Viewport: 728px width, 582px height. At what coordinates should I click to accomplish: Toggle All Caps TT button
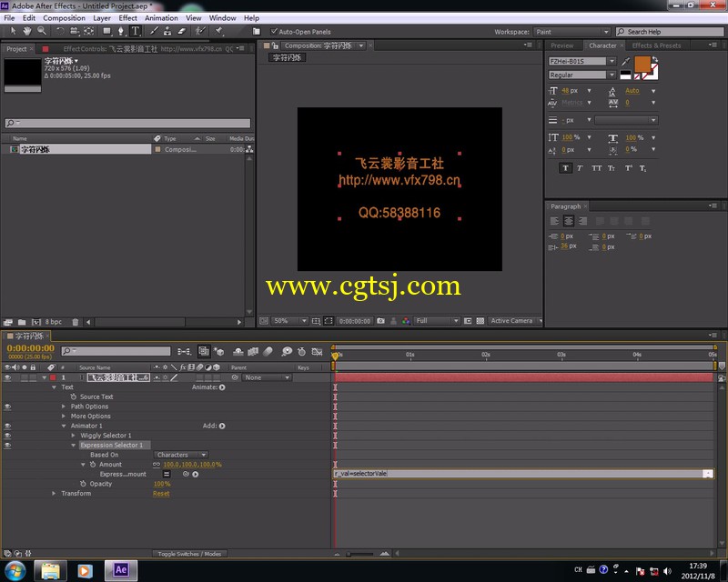[x=597, y=168]
